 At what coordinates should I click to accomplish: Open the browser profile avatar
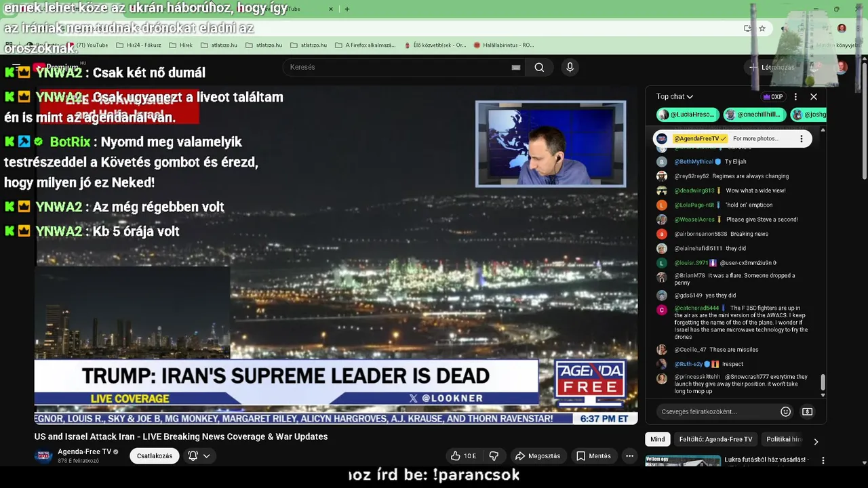842,28
